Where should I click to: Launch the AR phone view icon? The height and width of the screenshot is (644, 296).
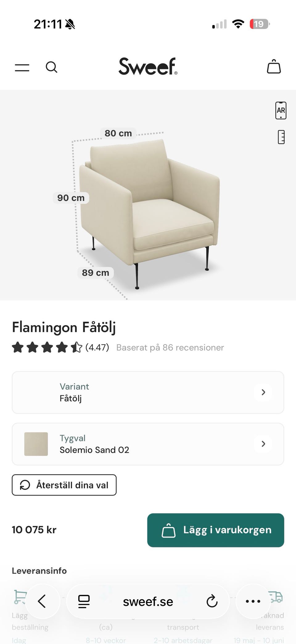tap(281, 110)
